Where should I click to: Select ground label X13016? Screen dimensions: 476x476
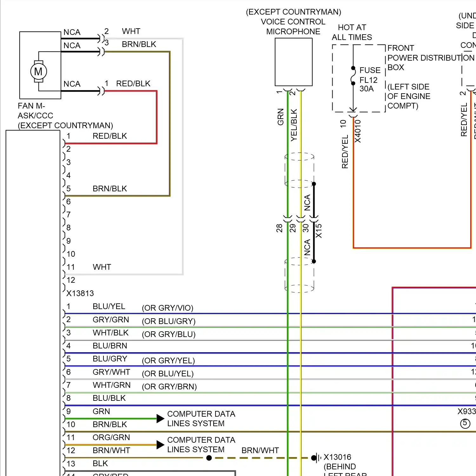pos(337,457)
